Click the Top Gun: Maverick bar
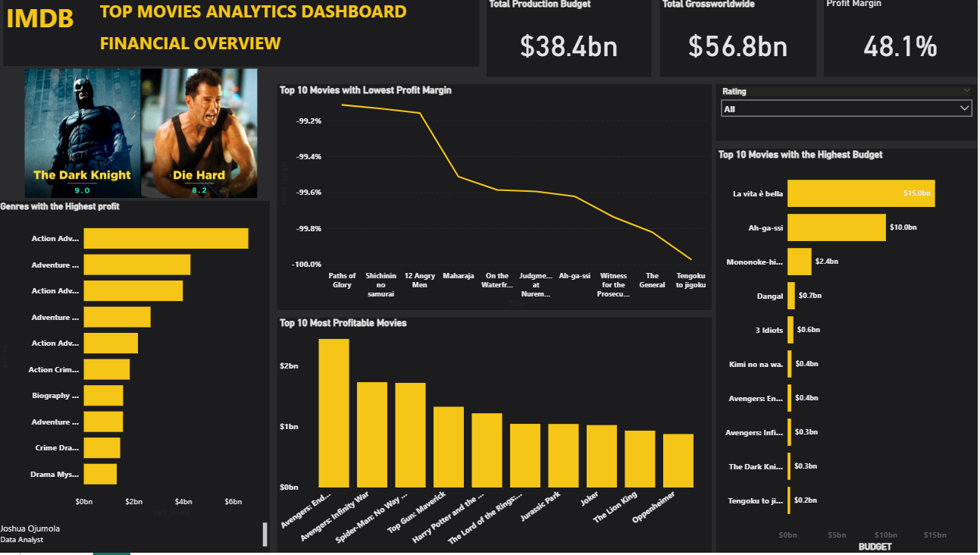Image resolution: width=980 pixels, height=555 pixels. 449,447
